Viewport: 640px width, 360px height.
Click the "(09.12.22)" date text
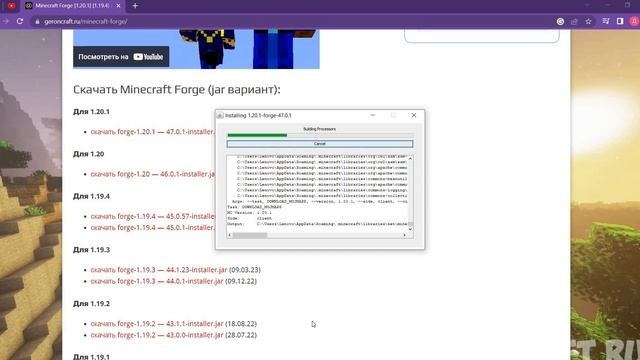click(x=241, y=281)
